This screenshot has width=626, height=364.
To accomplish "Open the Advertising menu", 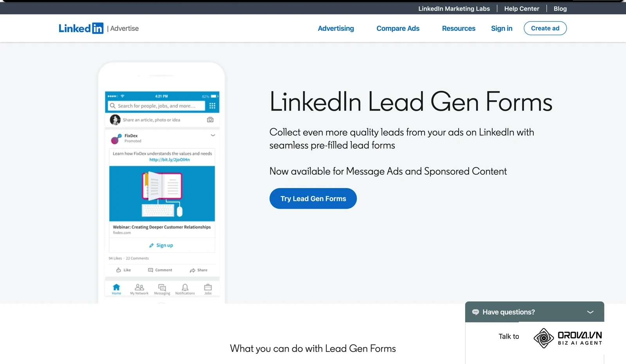I will pyautogui.click(x=336, y=29).
